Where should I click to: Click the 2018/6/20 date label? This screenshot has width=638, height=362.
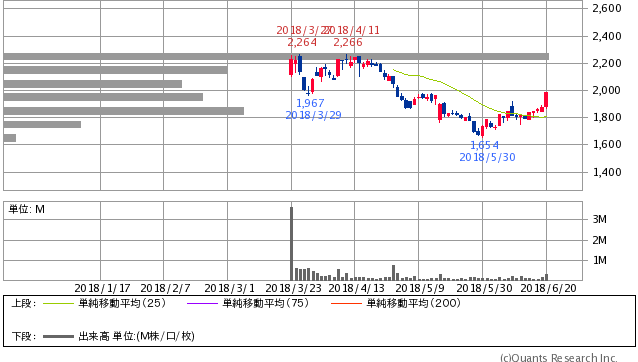548,288
